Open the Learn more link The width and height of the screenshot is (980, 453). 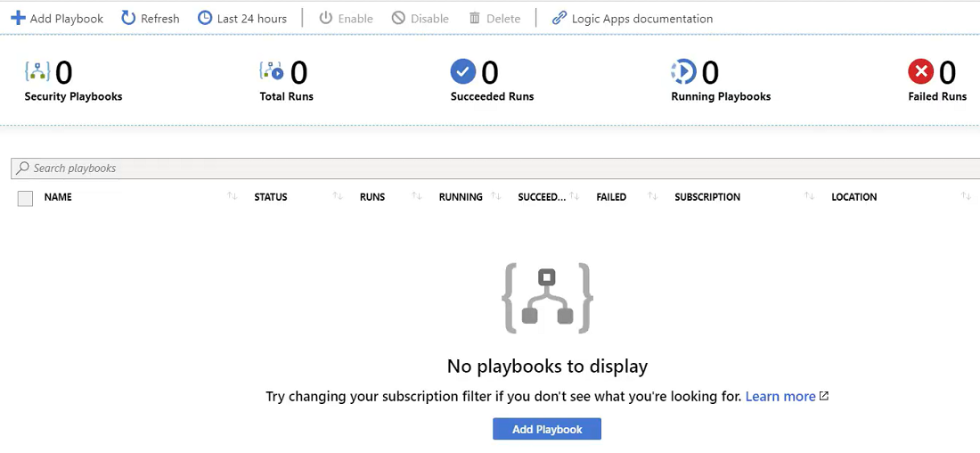[x=780, y=397]
